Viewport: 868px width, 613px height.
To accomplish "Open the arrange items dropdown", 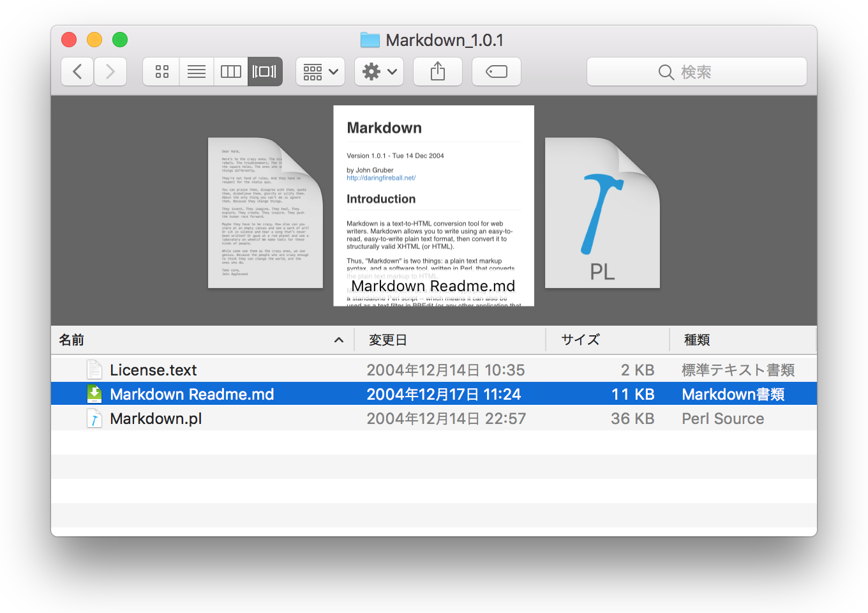I will tap(320, 72).
